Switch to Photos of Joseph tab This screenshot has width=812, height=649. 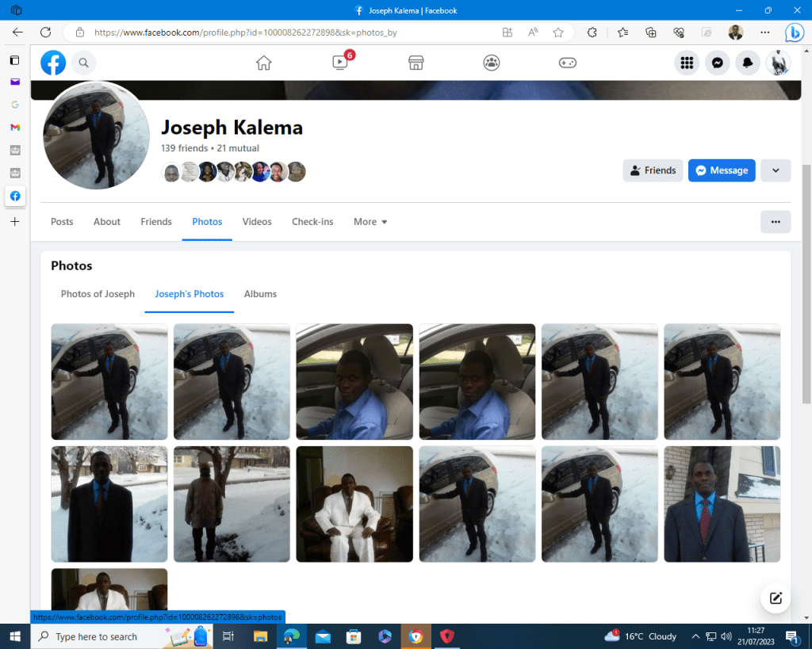[98, 294]
